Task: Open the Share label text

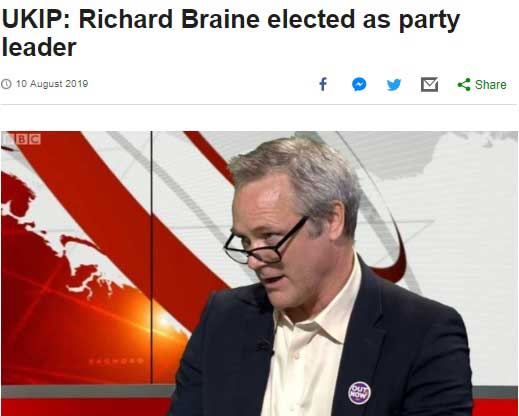Action: click(x=491, y=85)
